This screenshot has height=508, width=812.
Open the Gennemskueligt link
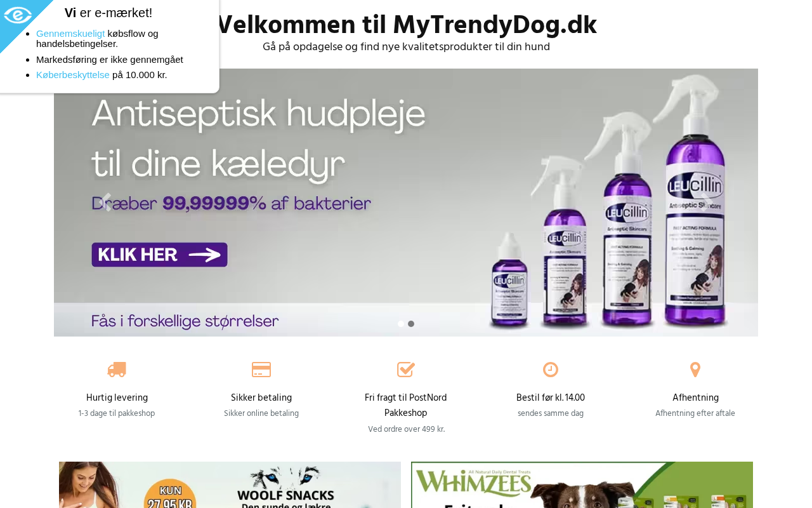pos(70,33)
